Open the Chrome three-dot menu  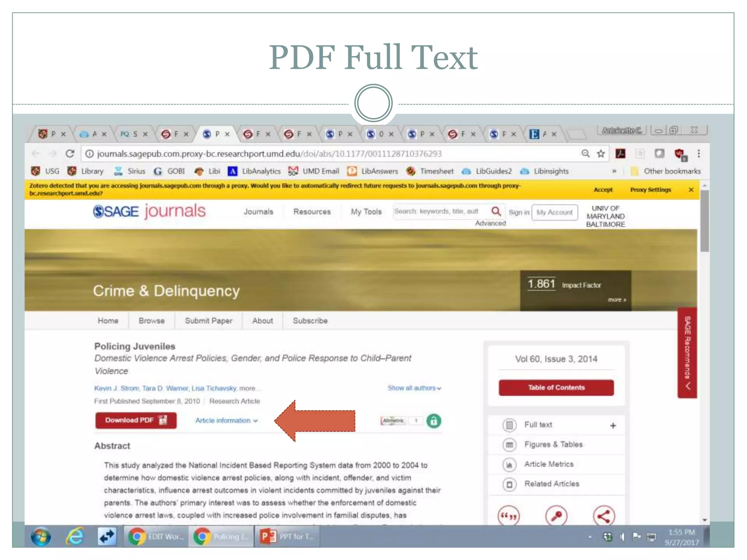click(x=698, y=153)
